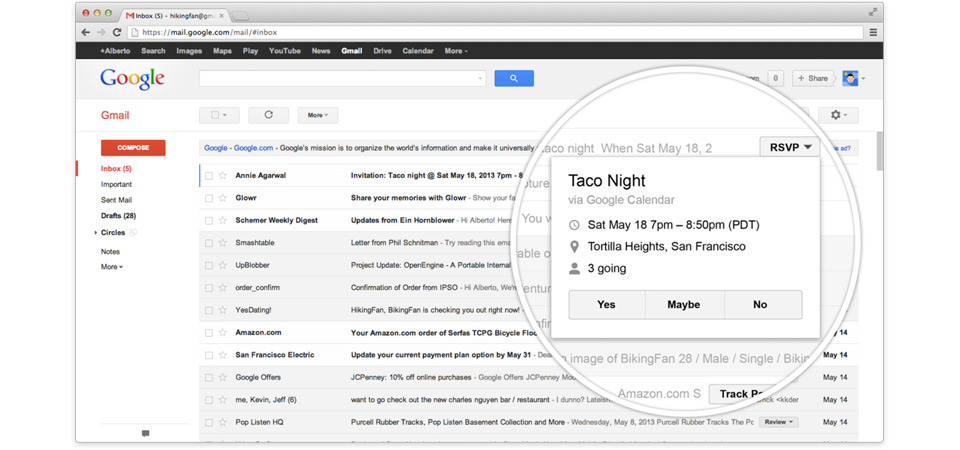960x450 pixels.
Task: Click the red Compose button
Action: point(133,148)
